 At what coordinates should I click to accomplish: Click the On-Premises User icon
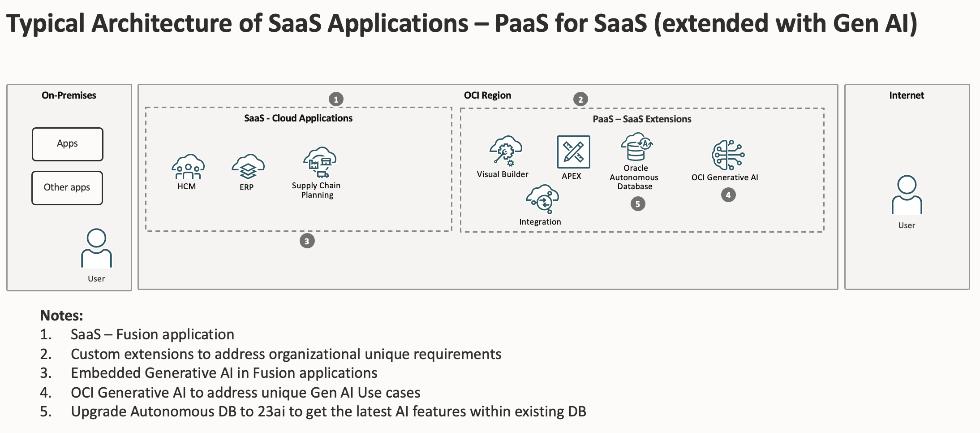(96, 248)
